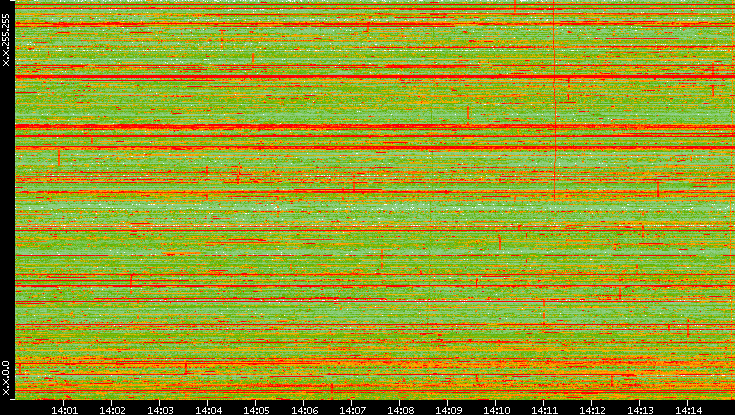Click the 14:13 time axis label
Screen dimensions: 735x415
tap(640, 411)
